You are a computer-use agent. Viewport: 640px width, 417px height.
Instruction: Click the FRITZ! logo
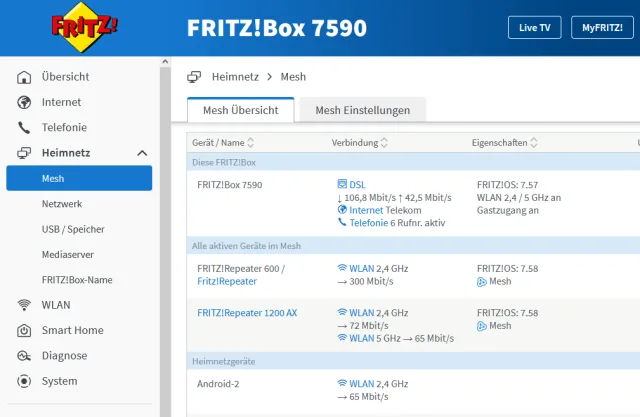click(84, 27)
